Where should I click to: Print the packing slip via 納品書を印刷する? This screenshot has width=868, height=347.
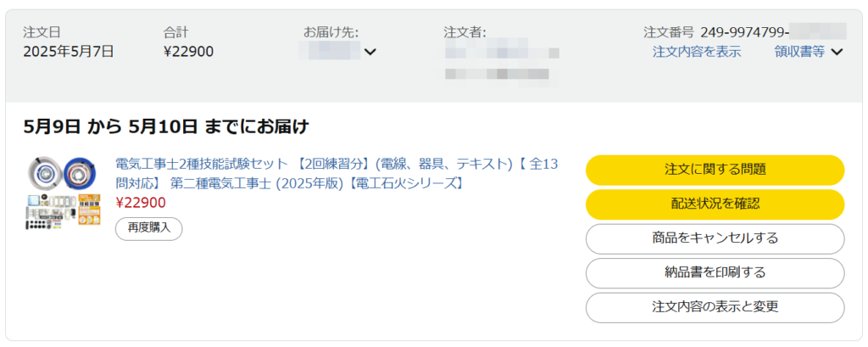pos(715,273)
